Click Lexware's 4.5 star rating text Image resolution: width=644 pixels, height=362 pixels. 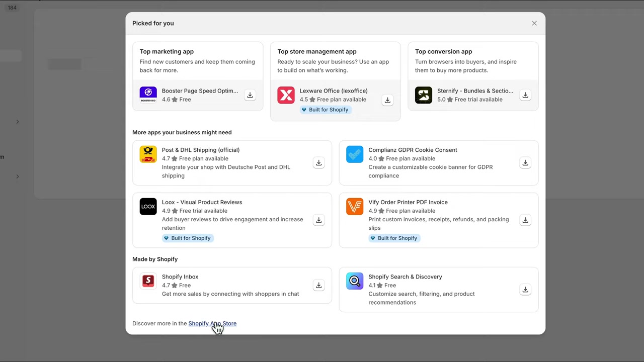(x=333, y=100)
